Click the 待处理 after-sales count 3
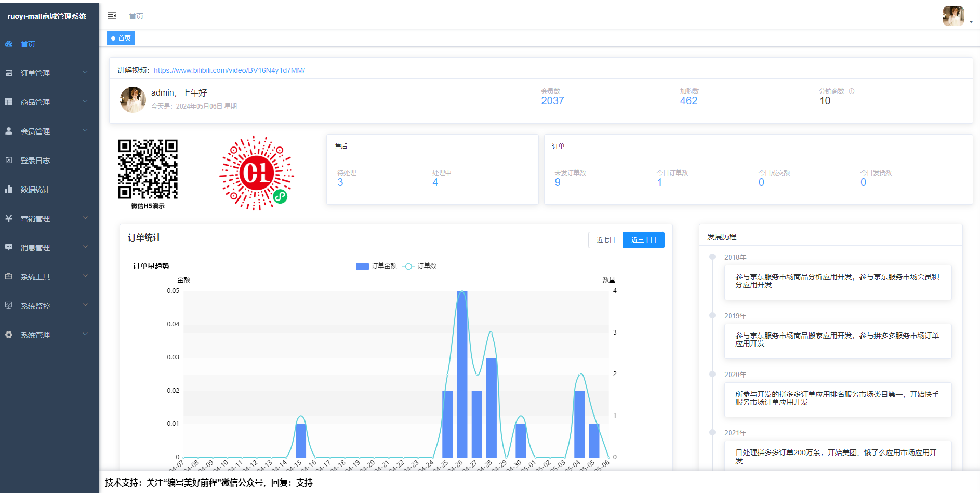Viewport: 980px width, 493px height. 340,182
